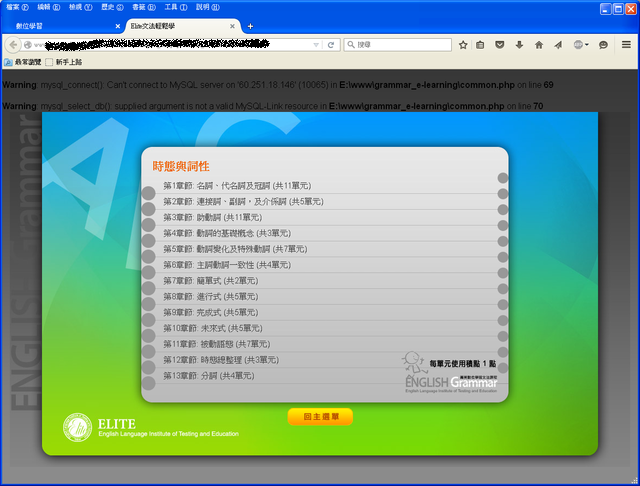Screen dimensions: 640x486
Task: Expand the URL bar history dropdown
Action: [x=316, y=45]
